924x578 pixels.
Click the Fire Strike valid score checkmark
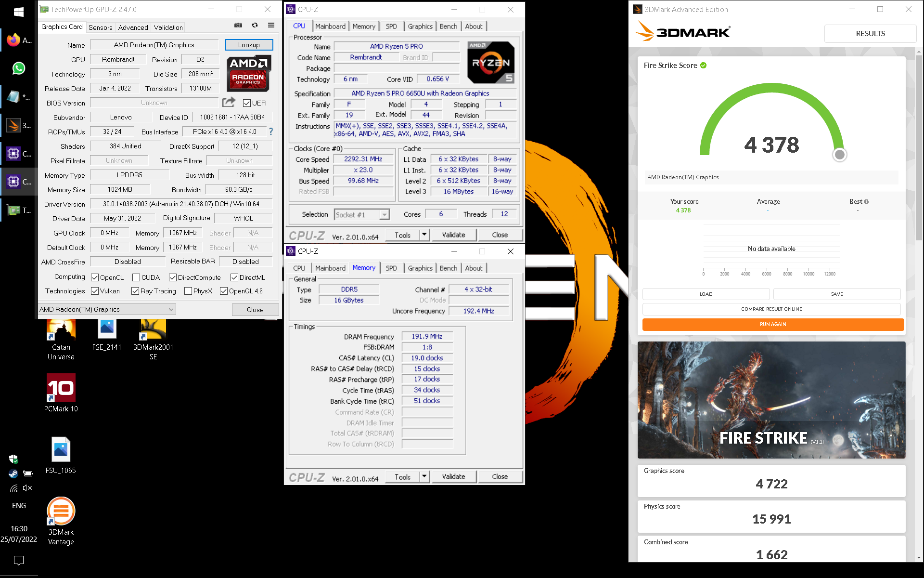coord(704,66)
